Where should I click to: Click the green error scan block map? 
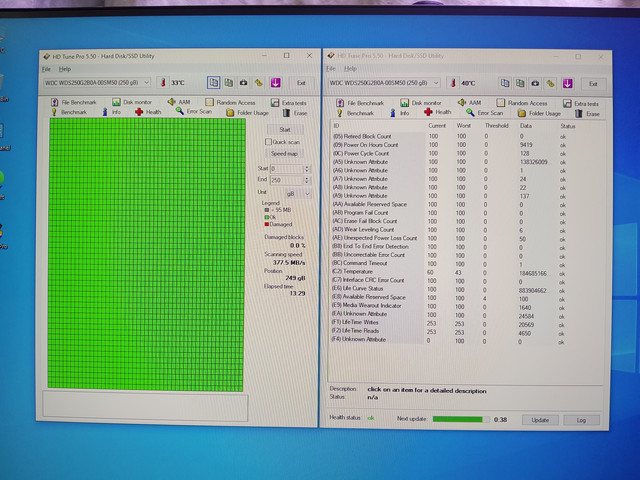147,254
